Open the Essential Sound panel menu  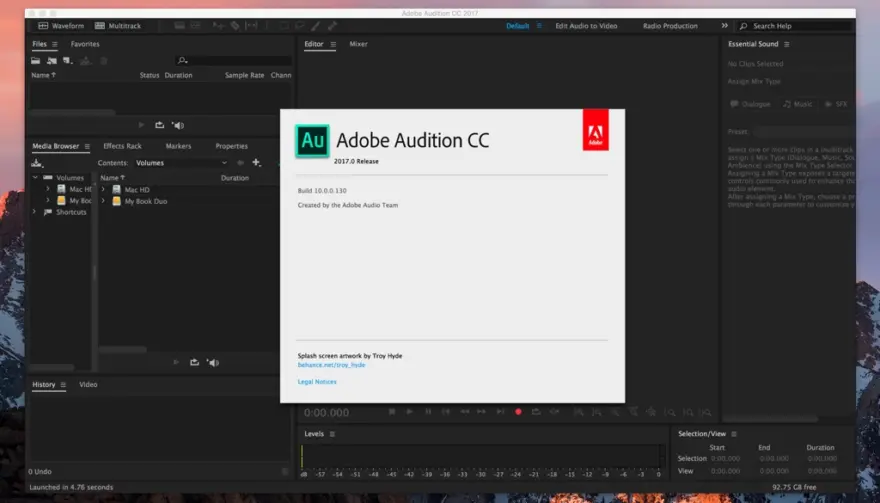coord(786,44)
